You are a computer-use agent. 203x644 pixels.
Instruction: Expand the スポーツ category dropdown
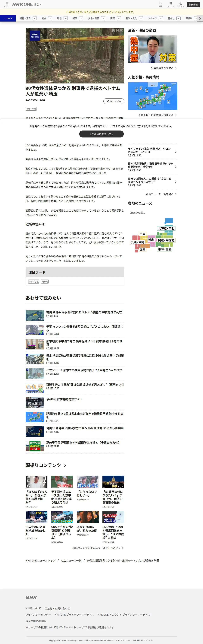point(161,18)
